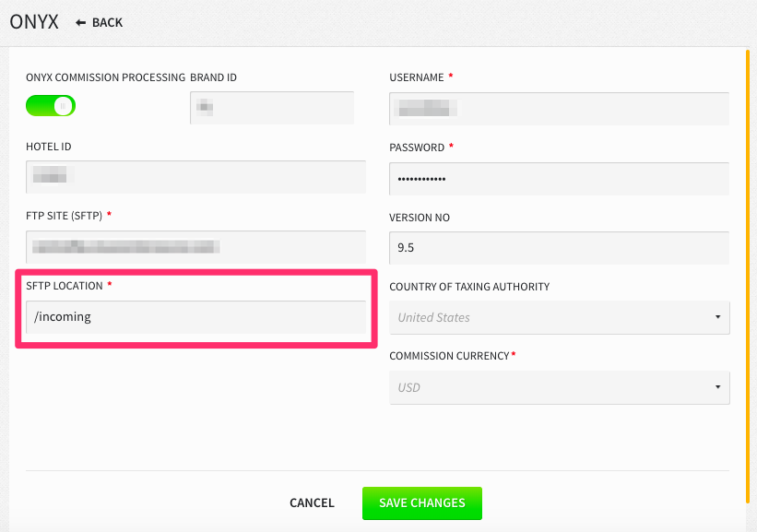Click the Username input field
The image size is (757, 532).
click(x=559, y=109)
